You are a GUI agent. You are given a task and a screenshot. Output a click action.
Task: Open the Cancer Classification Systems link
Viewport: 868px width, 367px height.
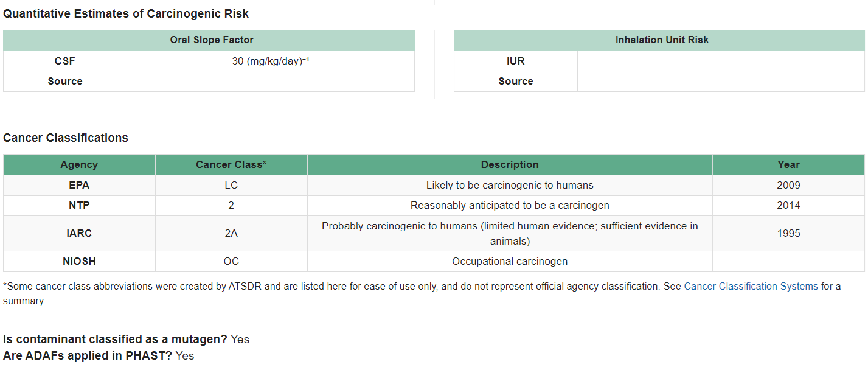click(751, 286)
